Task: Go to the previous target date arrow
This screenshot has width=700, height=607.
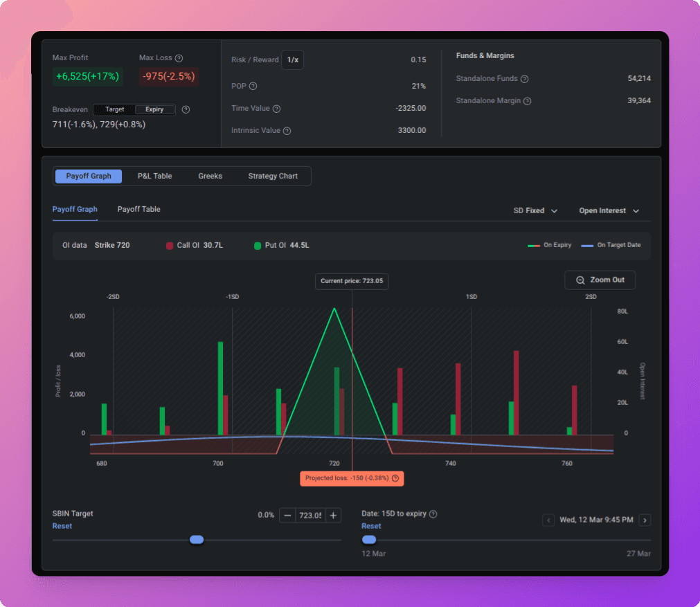Action: [x=548, y=520]
